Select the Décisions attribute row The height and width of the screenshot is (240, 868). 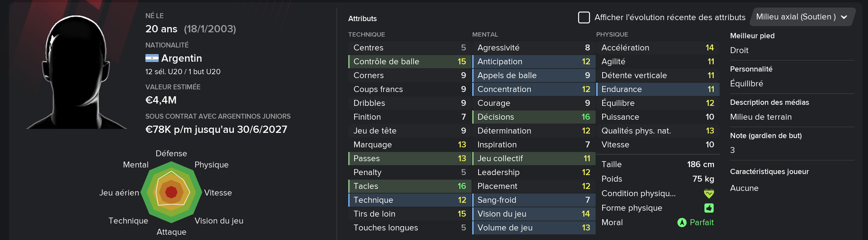coord(534,117)
